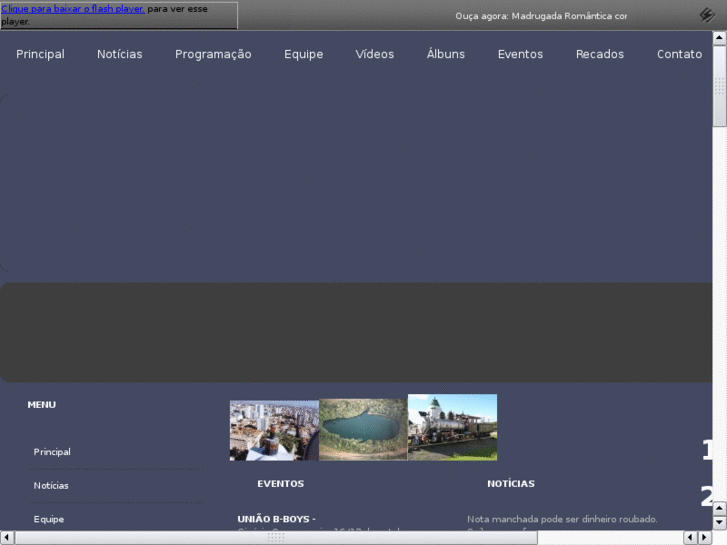The width and height of the screenshot is (727, 545).
Task: Click the NOTÍCIAS section heading
Action: pos(511,484)
